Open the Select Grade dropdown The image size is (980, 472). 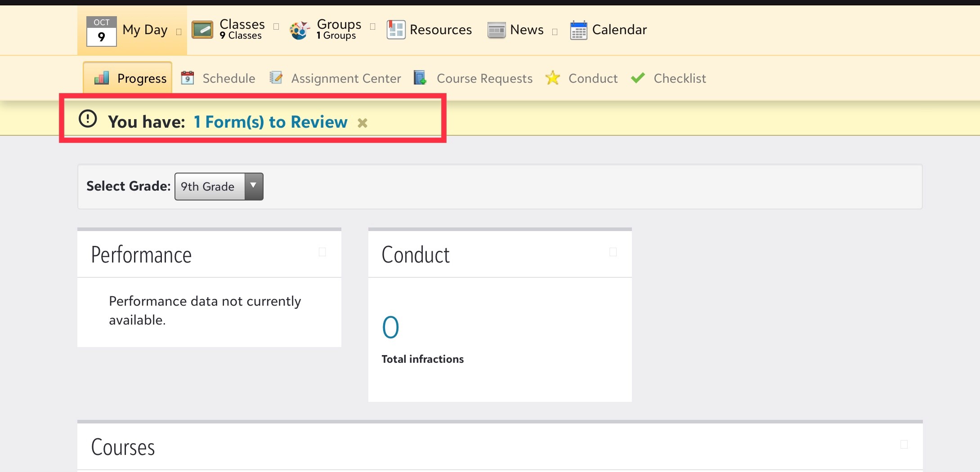coord(219,187)
